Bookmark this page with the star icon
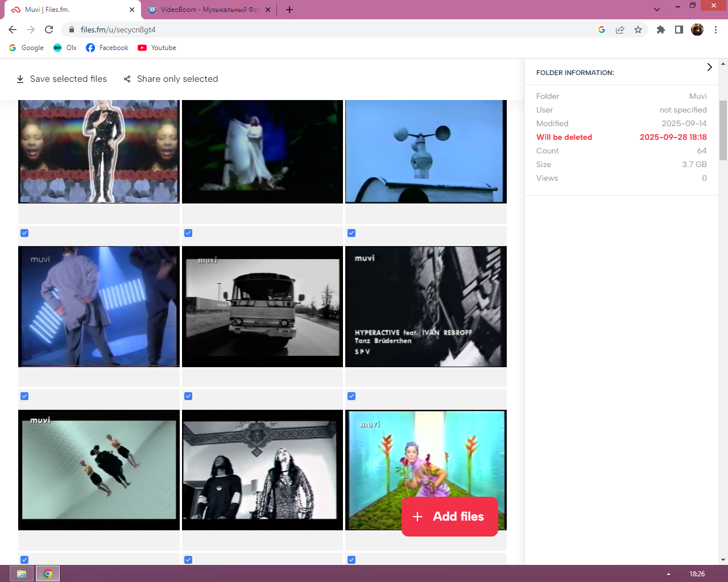Viewport: 728px width, 582px height. click(638, 30)
